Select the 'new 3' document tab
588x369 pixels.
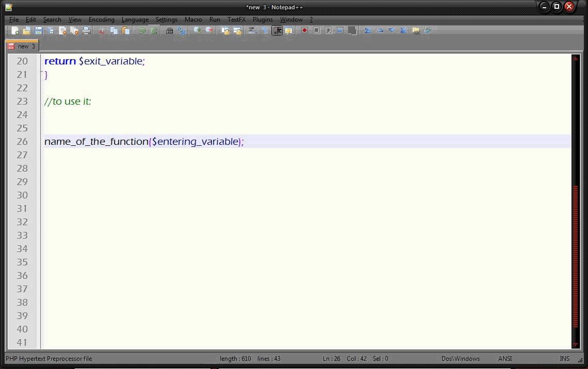22,46
